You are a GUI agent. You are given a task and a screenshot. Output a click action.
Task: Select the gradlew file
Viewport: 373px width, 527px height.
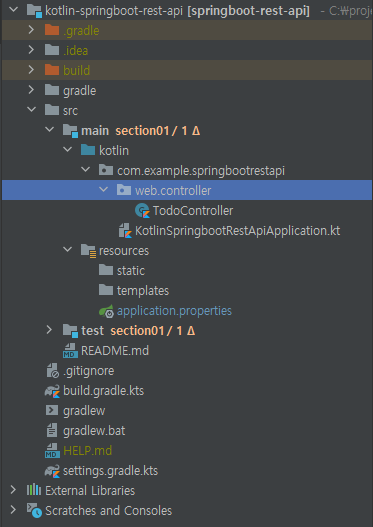tap(84, 411)
